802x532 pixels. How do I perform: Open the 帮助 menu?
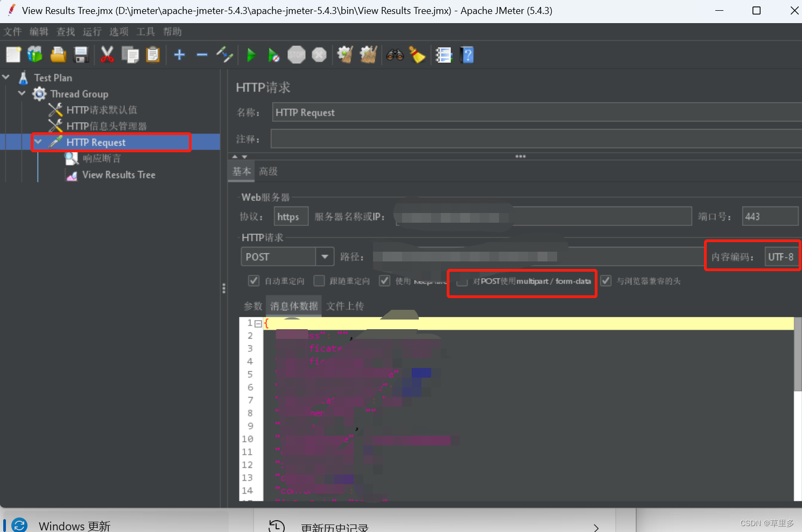click(172, 32)
